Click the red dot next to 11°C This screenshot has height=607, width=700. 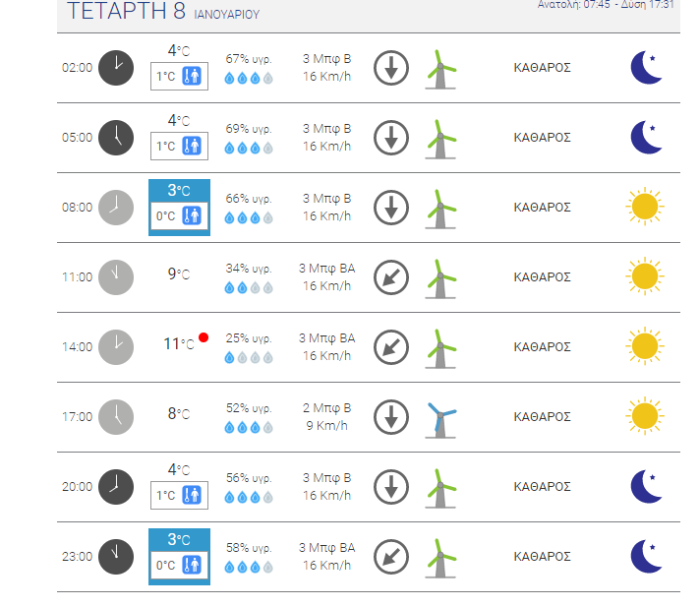click(204, 337)
